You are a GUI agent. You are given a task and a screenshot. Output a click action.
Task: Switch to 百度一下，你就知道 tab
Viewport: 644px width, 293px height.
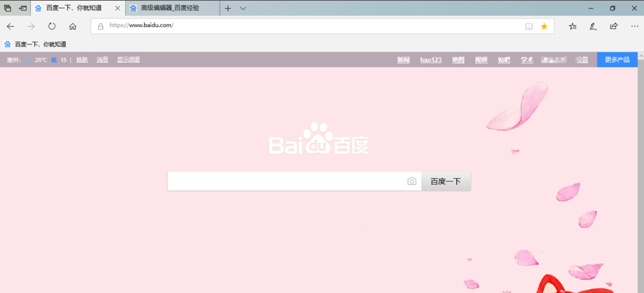78,8
